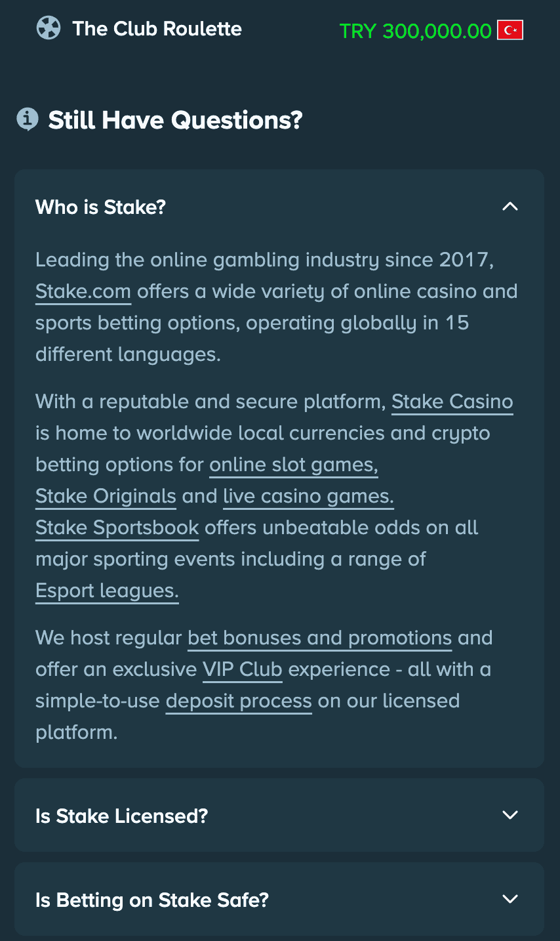560x941 pixels.
Task: Open the online slot games link
Action: point(293,465)
